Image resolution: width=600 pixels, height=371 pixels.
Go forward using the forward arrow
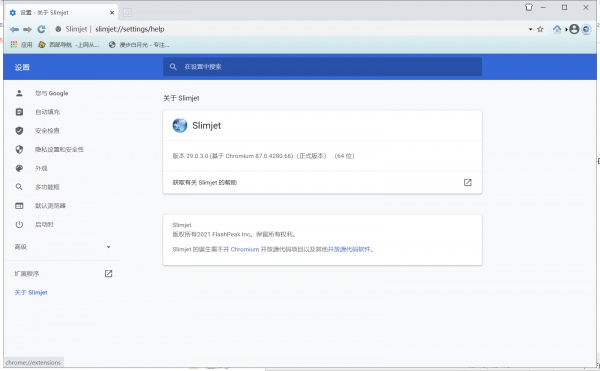(28, 29)
